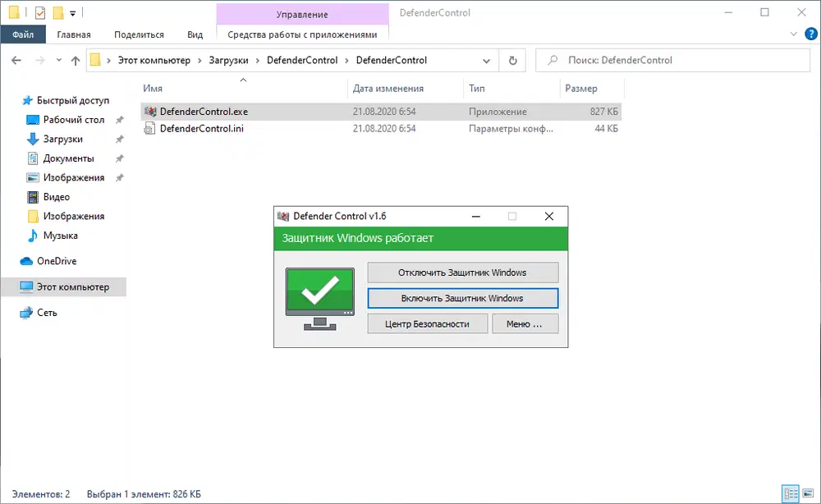821x504 pixels.
Task: Open OneDrive in sidebar
Action: click(x=57, y=261)
